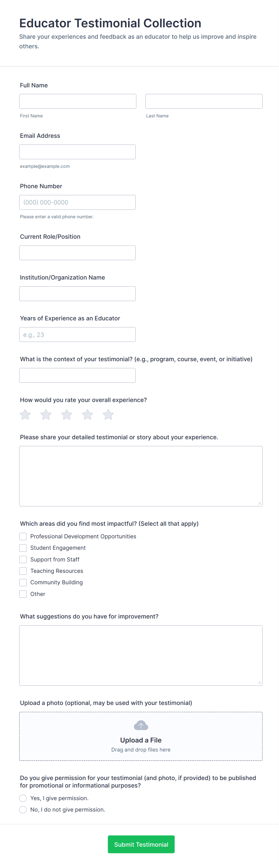Click the detailed testimonial text area
This screenshot has width=279, height=868.
coord(141,476)
